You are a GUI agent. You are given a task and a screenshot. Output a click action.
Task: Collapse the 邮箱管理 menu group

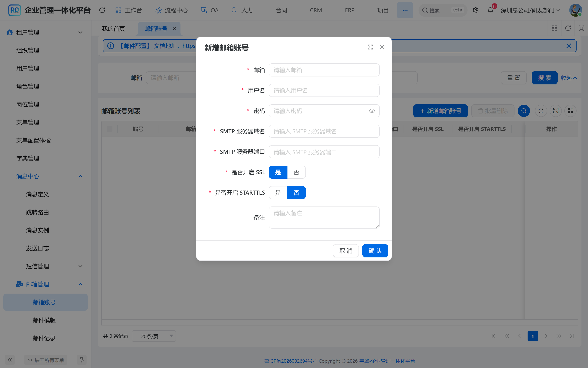(46, 284)
